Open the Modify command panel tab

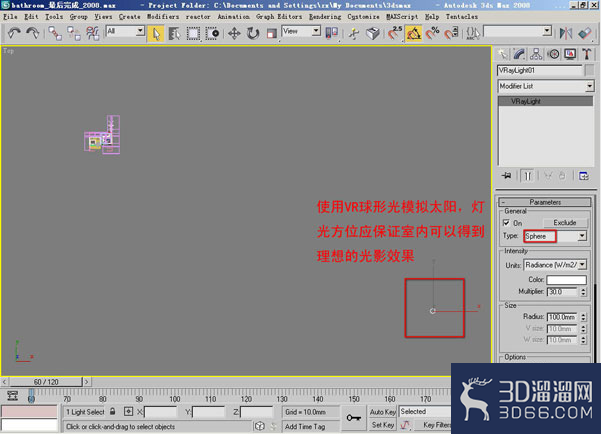click(x=519, y=54)
